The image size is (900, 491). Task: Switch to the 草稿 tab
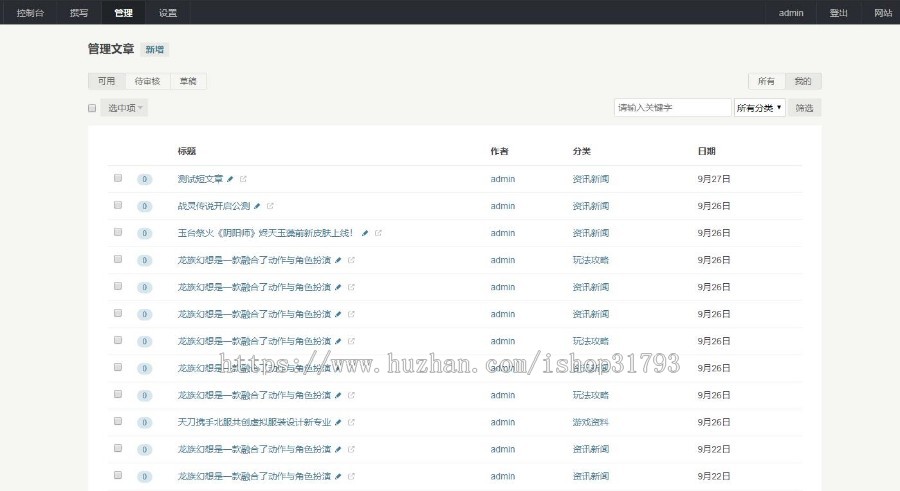[188, 81]
